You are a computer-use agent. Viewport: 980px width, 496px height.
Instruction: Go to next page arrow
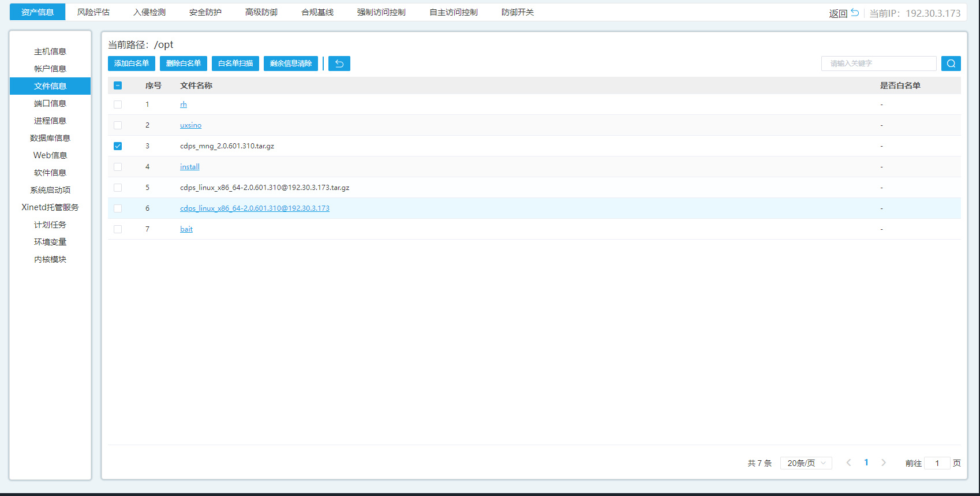tap(884, 463)
